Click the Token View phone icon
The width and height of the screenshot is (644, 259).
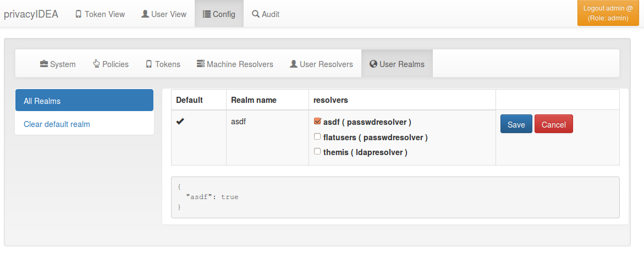pos(79,14)
